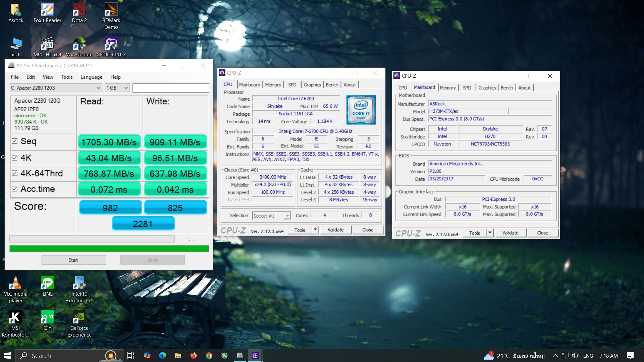644x362 pixels.
Task: Open Win Update desktop shortcut
Action: point(79,47)
